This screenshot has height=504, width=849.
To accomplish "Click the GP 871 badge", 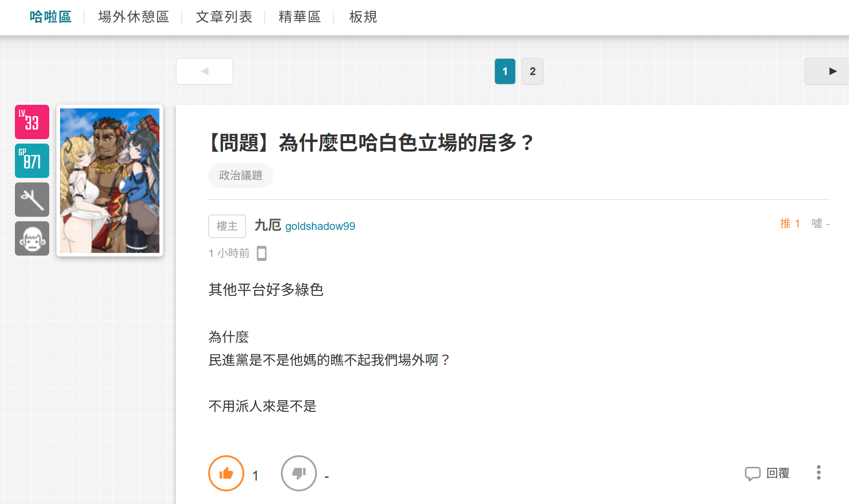I will 32,161.
